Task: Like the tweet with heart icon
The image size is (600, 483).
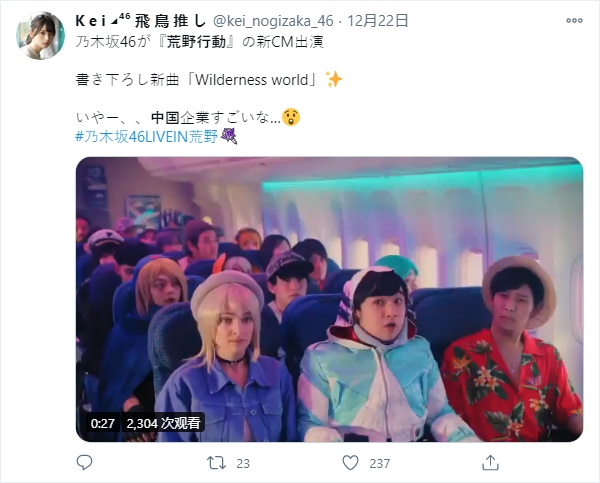Action: coord(350,463)
